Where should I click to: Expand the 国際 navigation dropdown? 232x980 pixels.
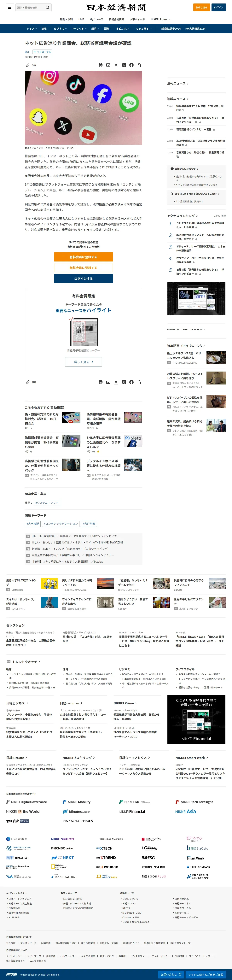(108, 29)
